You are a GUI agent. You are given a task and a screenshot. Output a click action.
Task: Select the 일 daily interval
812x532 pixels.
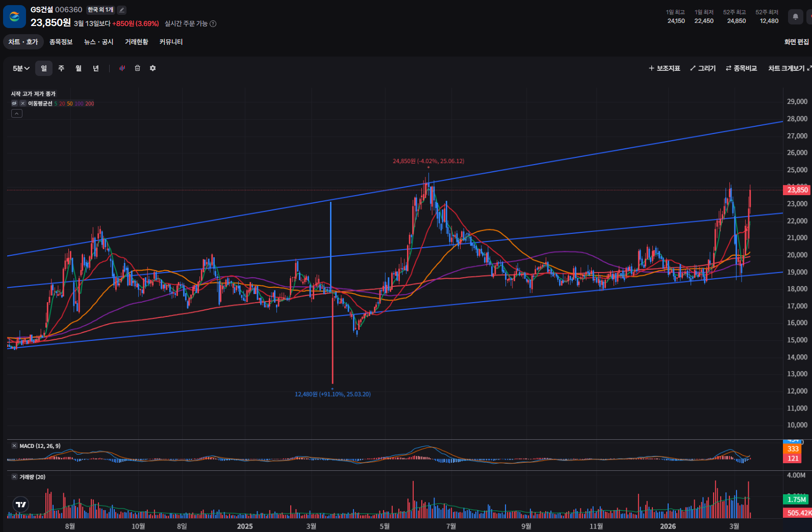click(x=44, y=68)
